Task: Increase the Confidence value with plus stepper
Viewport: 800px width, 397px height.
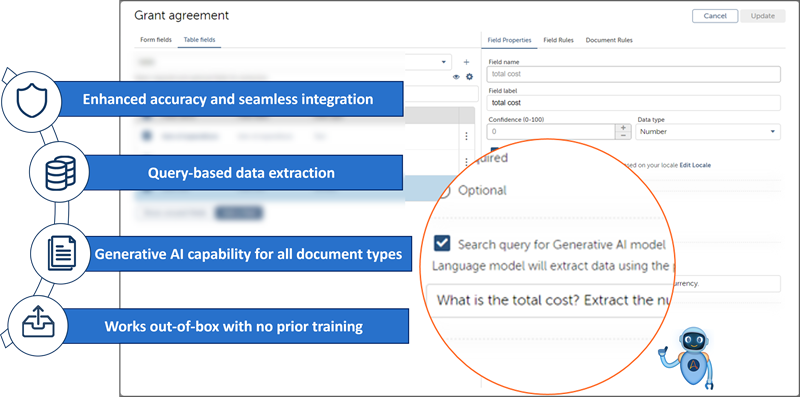Action: (x=623, y=128)
